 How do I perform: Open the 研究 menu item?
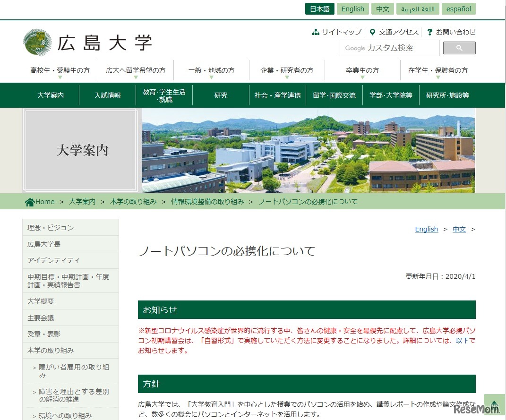[221, 95]
